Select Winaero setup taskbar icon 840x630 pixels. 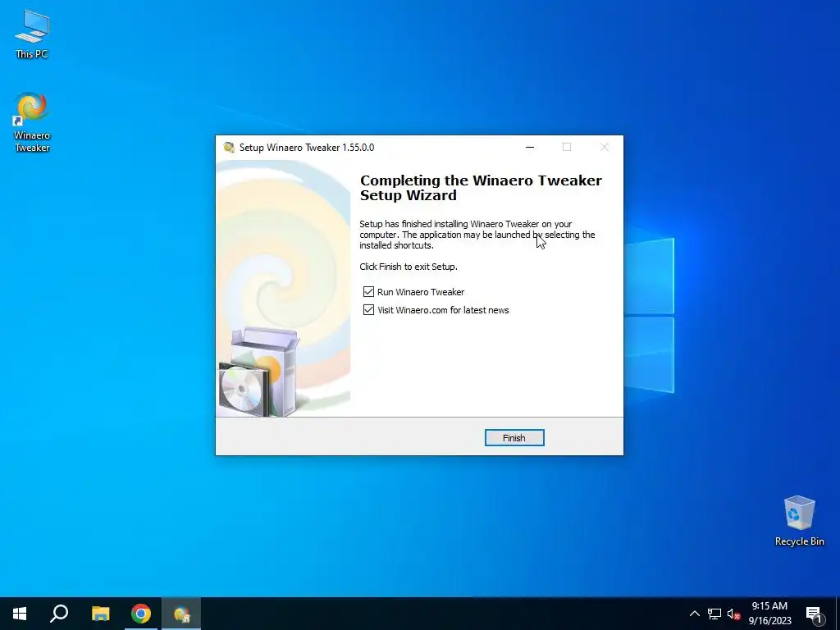[181, 614]
